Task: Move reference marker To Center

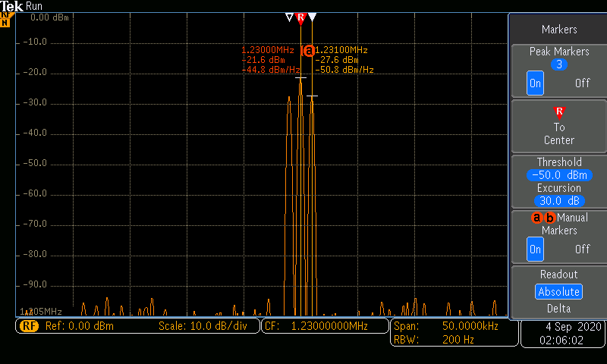Action: coord(559,126)
